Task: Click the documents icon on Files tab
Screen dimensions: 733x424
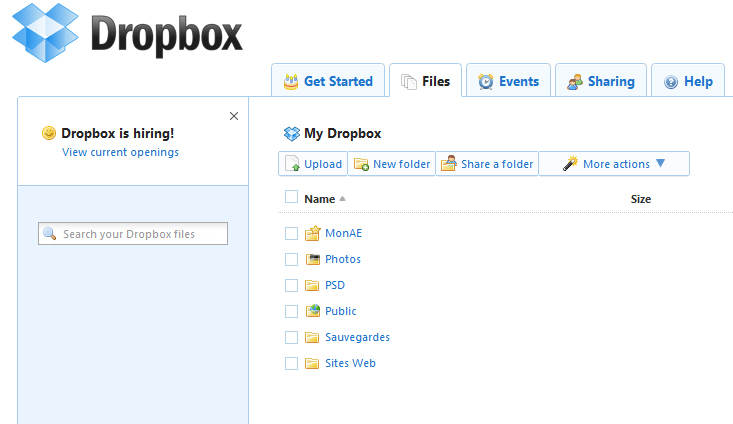Action: click(x=409, y=82)
